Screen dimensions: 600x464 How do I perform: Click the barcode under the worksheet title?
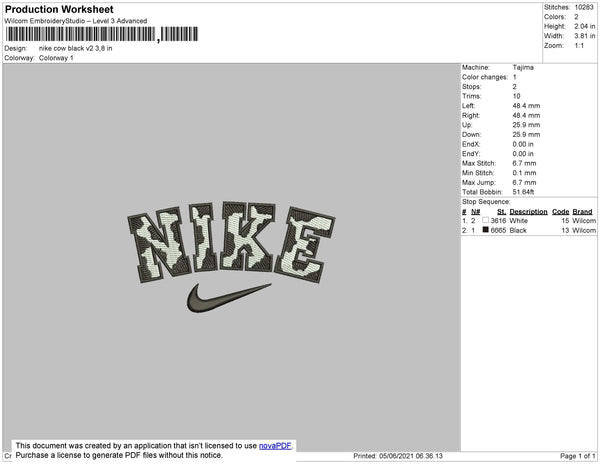[102, 34]
